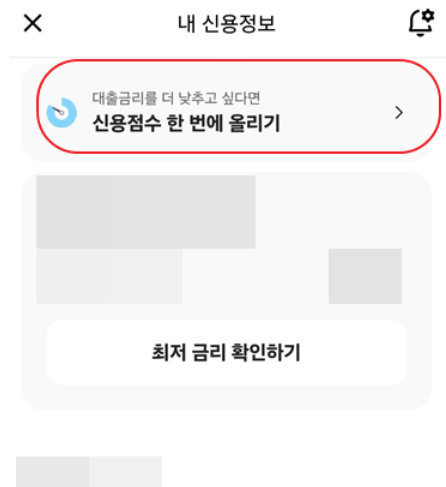This screenshot has height=487, width=446.
Task: Select 낮추고 in the banner subtitle
Action: pyautogui.click(x=198, y=98)
